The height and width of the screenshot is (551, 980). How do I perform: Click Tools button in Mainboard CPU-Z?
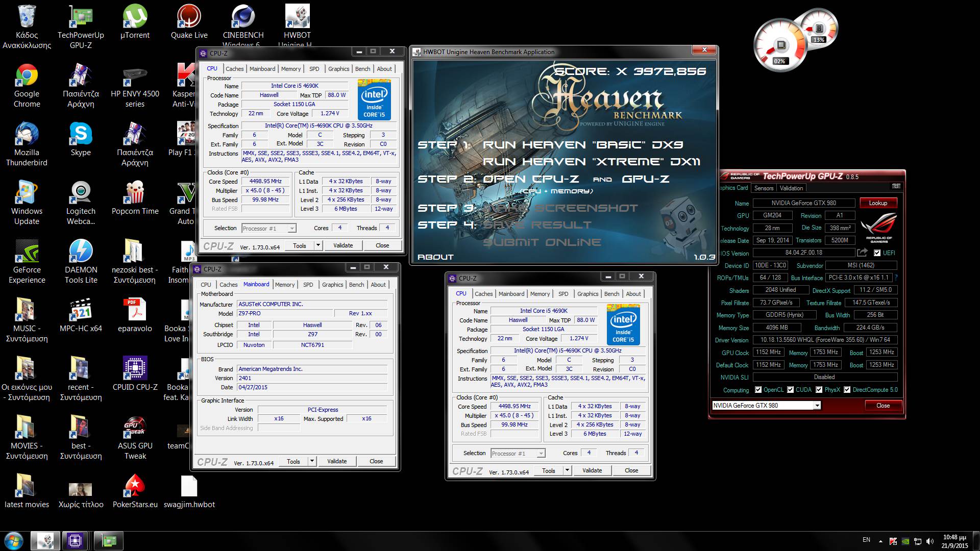[x=293, y=461]
